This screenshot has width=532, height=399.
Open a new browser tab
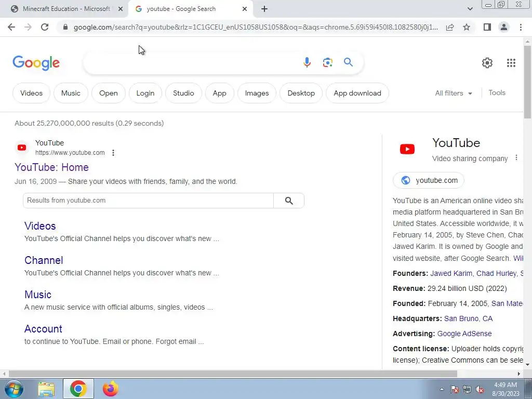point(264,9)
